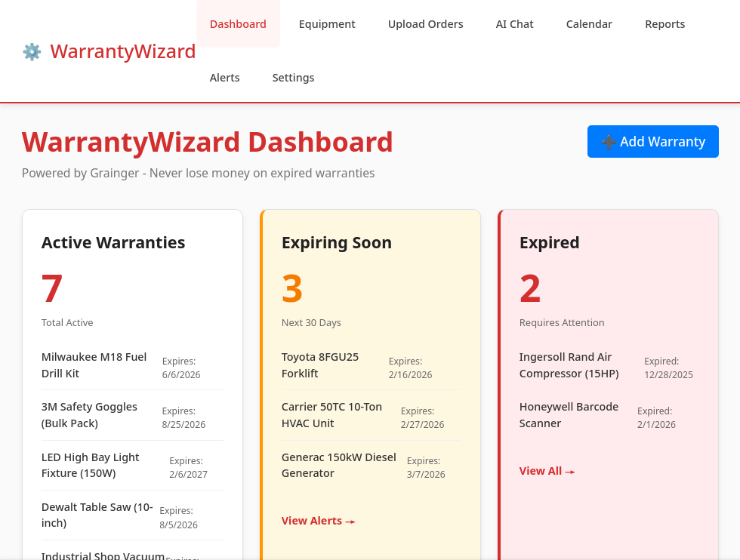Click the expiry date 3/7/2026

[x=426, y=474]
